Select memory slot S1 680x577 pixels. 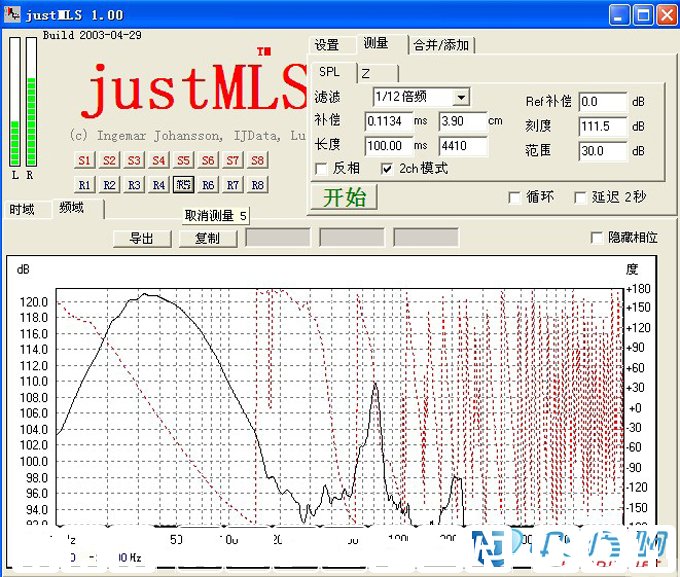pyautogui.click(x=85, y=161)
